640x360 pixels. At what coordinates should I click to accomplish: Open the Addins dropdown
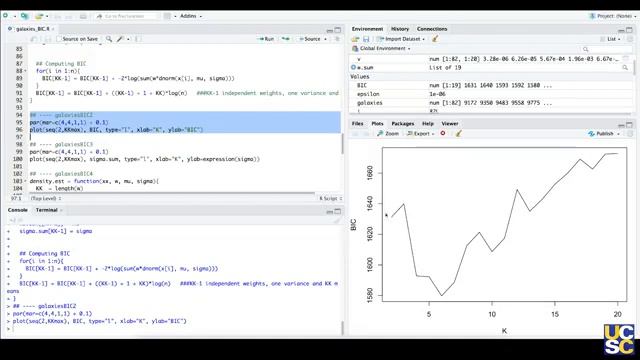tap(191, 16)
